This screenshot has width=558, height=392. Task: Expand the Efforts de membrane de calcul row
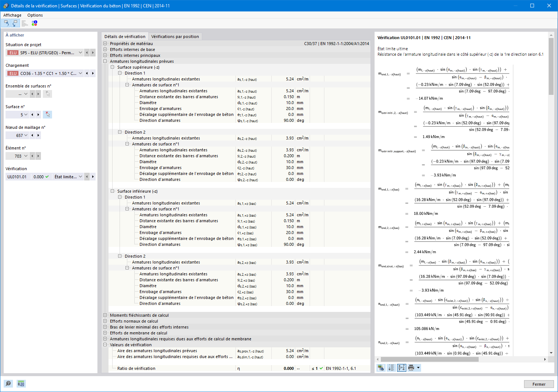(105, 333)
